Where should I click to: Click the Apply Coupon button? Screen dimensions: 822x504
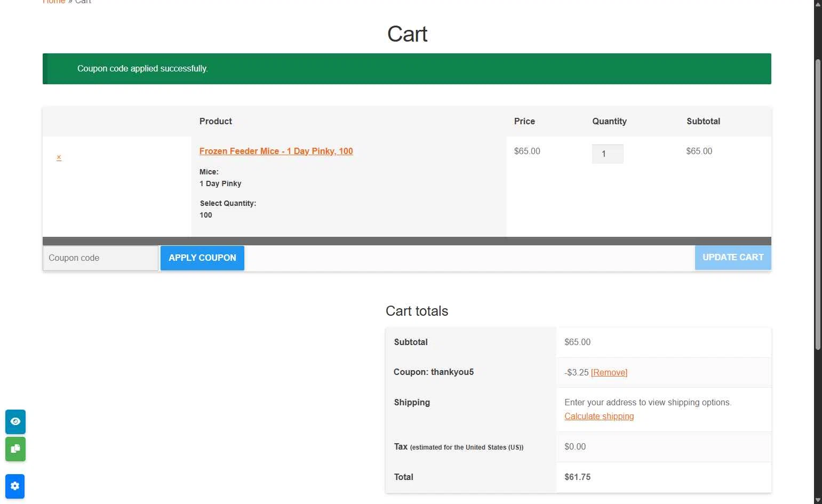[x=202, y=258]
